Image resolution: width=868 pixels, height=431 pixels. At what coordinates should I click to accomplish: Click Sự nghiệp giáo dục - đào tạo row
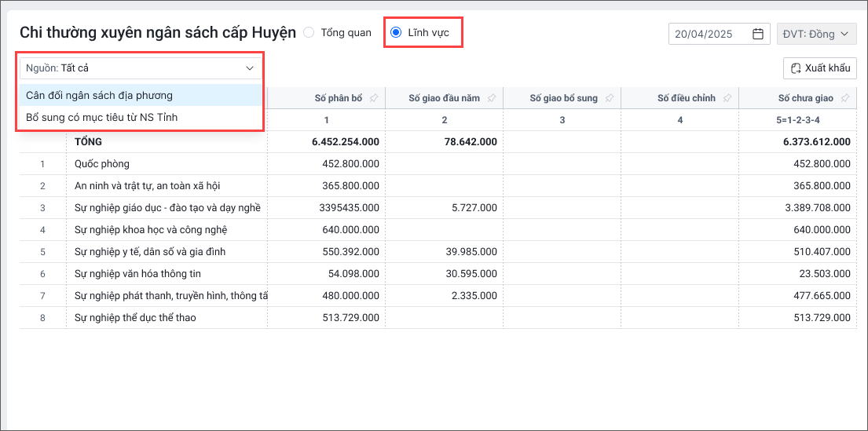pyautogui.click(x=167, y=208)
